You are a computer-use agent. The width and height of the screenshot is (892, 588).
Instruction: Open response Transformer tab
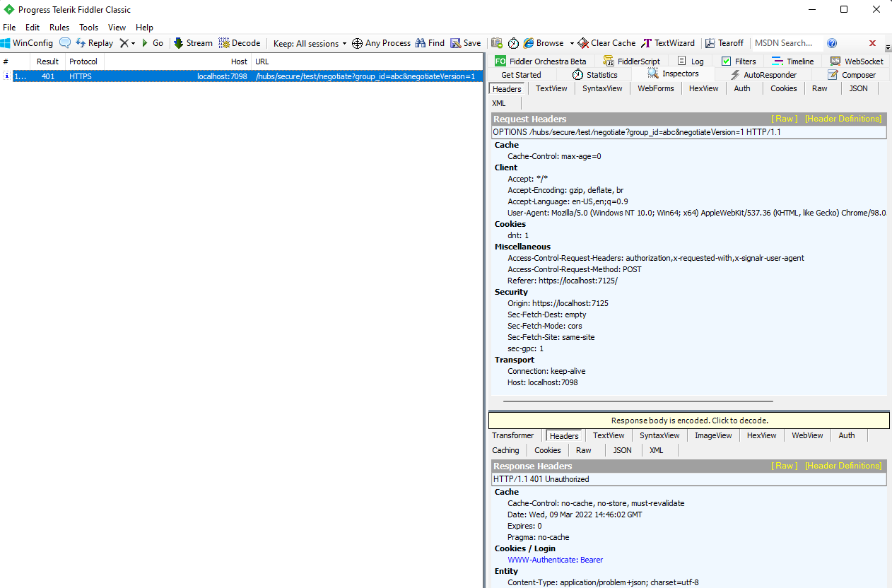(x=513, y=435)
